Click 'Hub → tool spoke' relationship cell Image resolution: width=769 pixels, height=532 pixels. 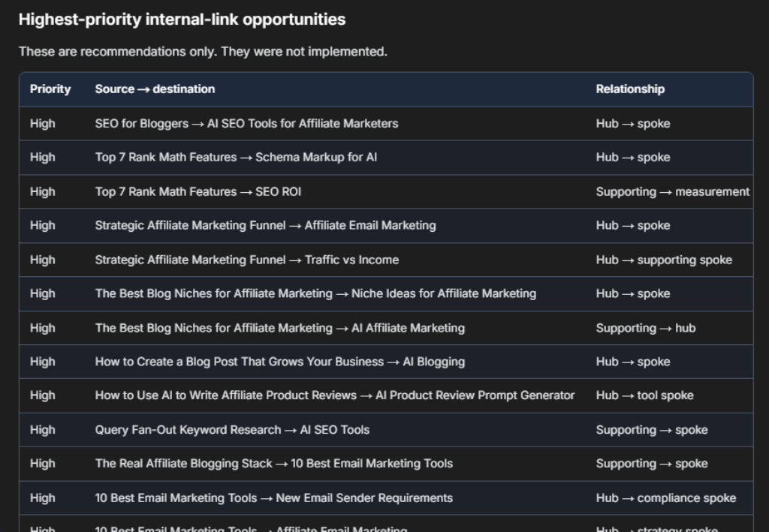pyautogui.click(x=645, y=395)
